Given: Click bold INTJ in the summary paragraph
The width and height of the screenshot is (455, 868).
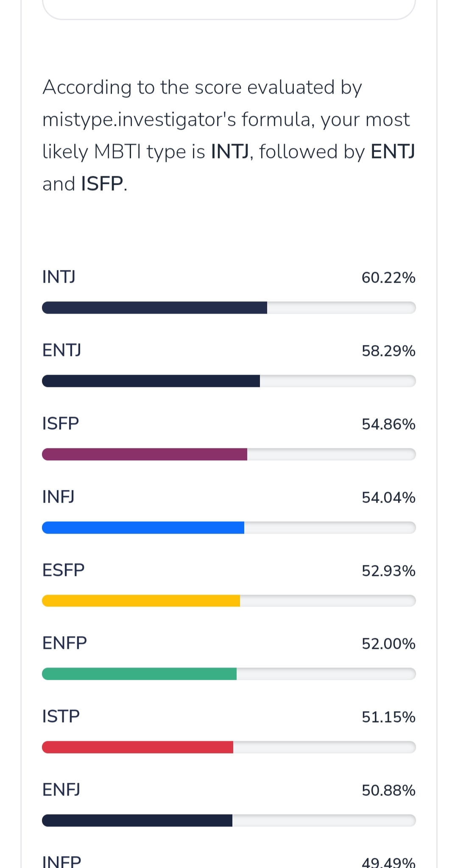Looking at the screenshot, I should pyautogui.click(x=230, y=151).
